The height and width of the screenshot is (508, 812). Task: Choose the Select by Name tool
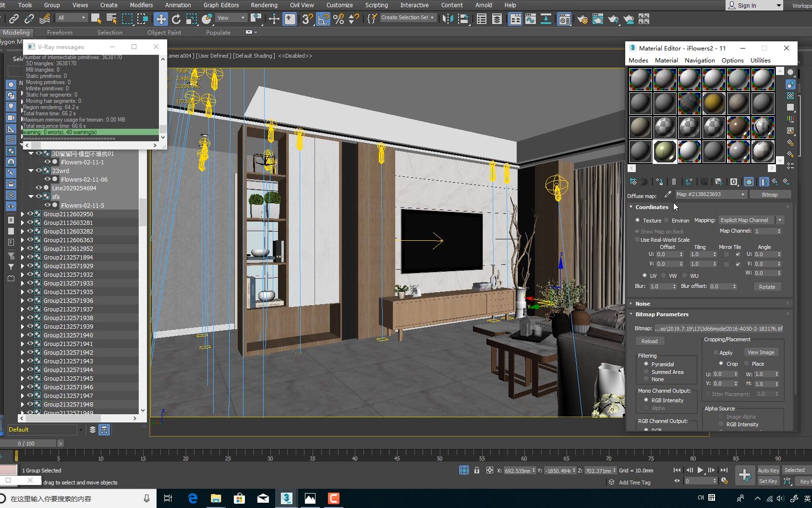[111, 19]
